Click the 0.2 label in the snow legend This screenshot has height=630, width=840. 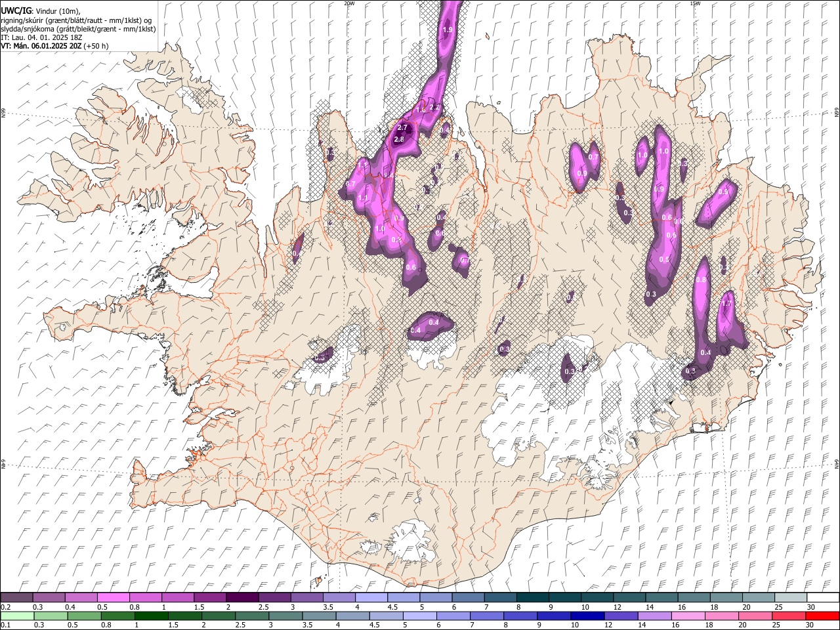pos(6,607)
